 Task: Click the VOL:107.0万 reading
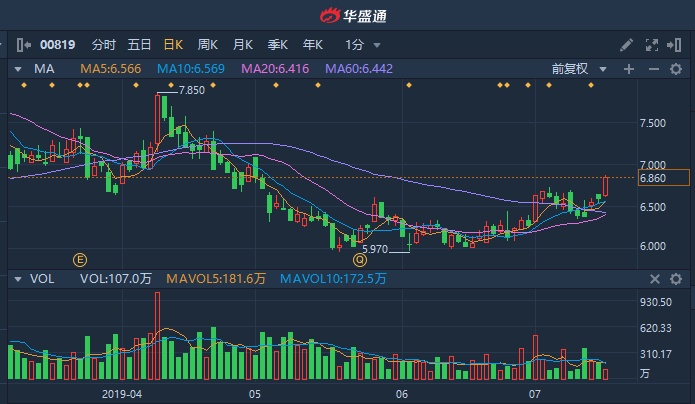coord(116,279)
